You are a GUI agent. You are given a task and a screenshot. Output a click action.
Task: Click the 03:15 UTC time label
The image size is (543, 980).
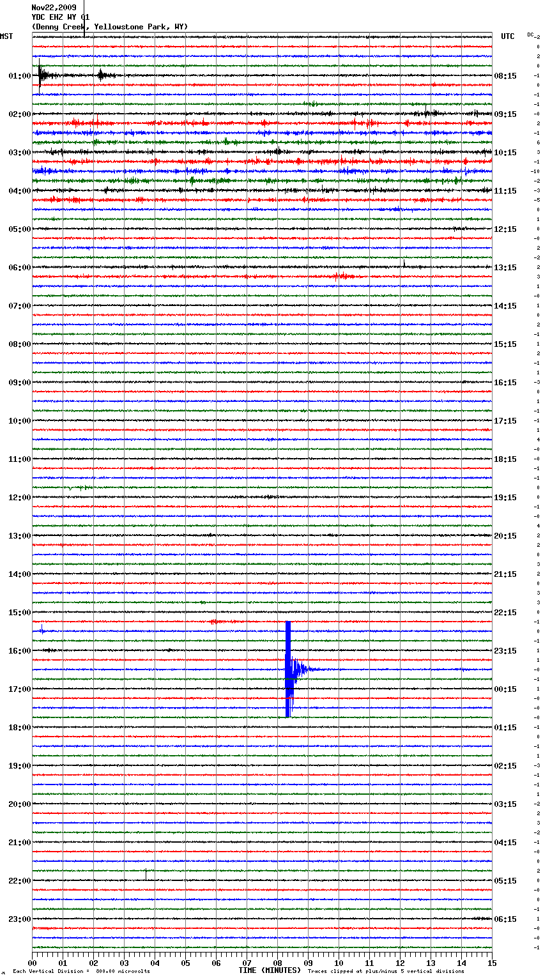[x=505, y=804]
